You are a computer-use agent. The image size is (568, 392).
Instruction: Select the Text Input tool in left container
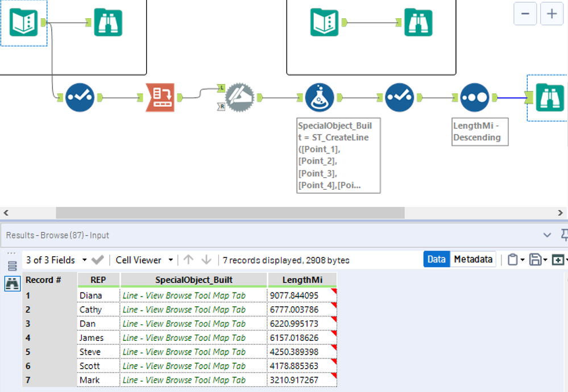point(23,23)
